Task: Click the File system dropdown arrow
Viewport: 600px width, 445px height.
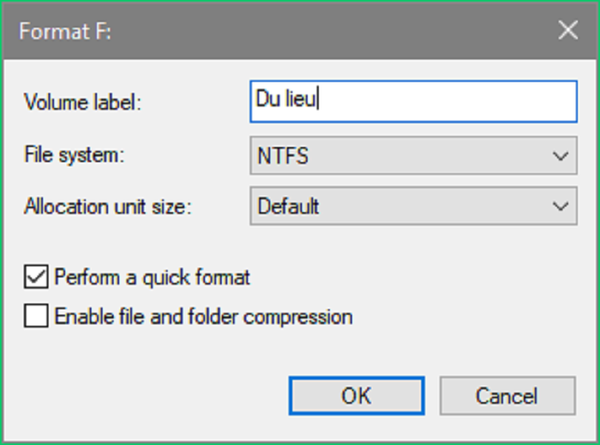Action: click(559, 156)
